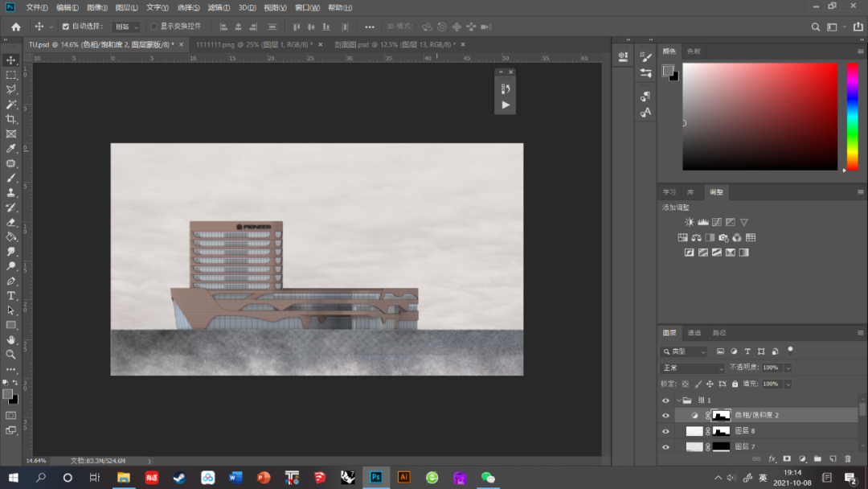The height and width of the screenshot is (489, 868).
Task: Open the search icon in options bar
Action: point(816,27)
